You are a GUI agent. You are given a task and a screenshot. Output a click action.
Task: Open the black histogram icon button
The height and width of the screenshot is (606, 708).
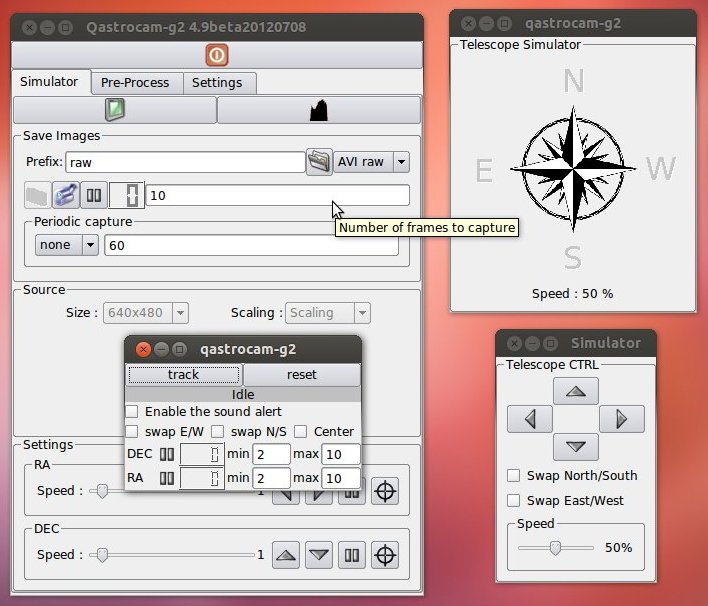click(x=319, y=110)
